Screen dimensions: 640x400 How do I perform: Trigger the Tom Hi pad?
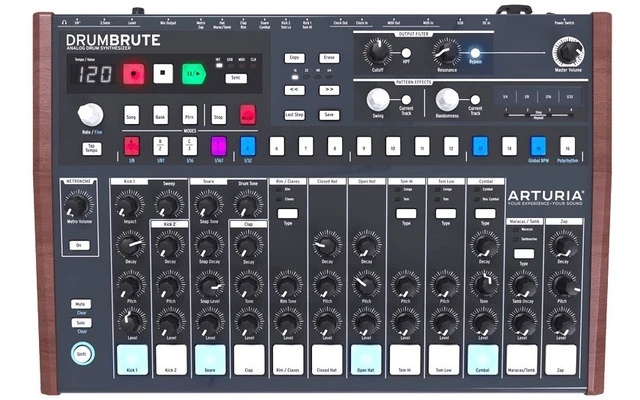pos(405,360)
